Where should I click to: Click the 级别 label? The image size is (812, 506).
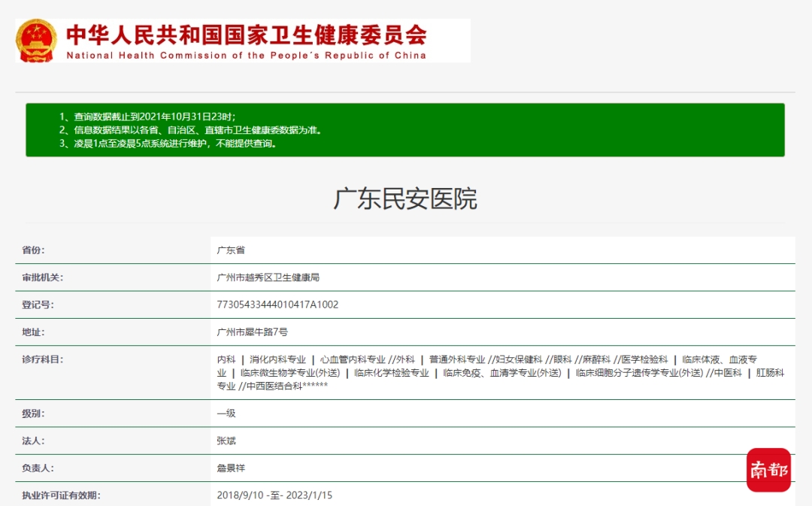pos(33,414)
